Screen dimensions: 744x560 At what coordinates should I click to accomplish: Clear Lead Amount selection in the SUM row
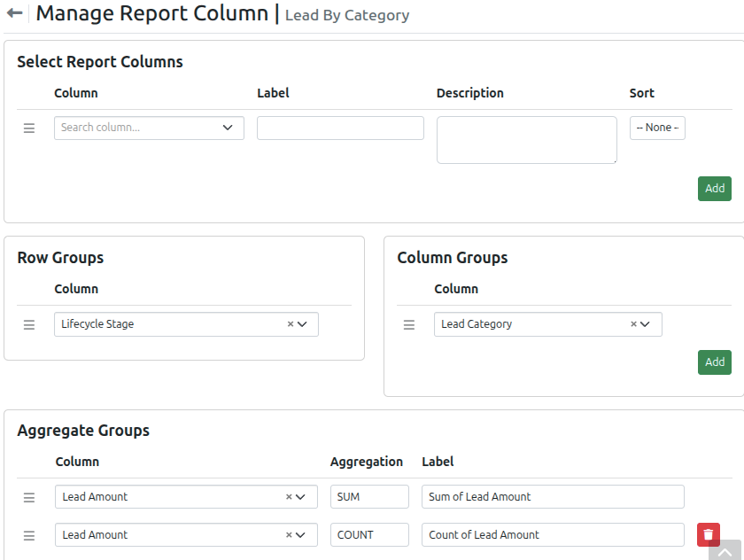tap(289, 497)
